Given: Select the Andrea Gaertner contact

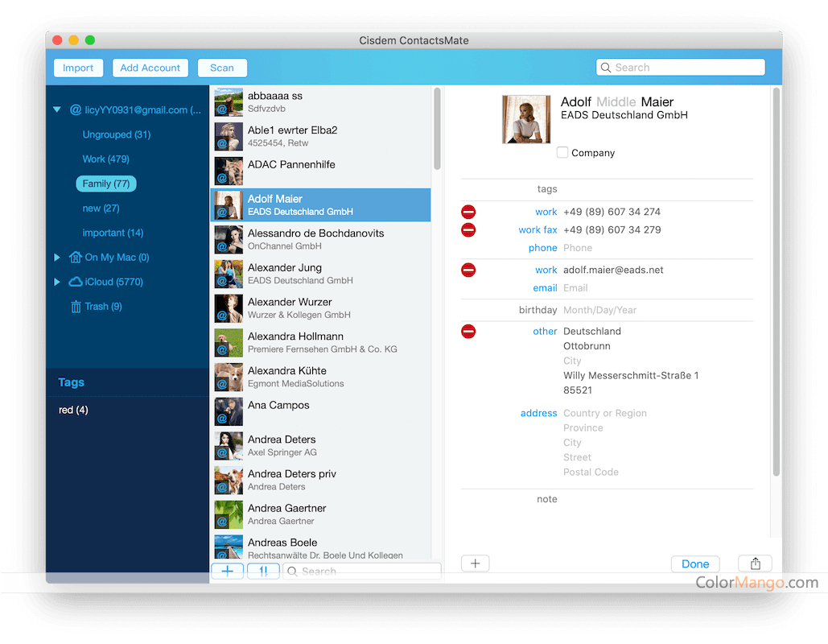Looking at the screenshot, I should pos(320,514).
